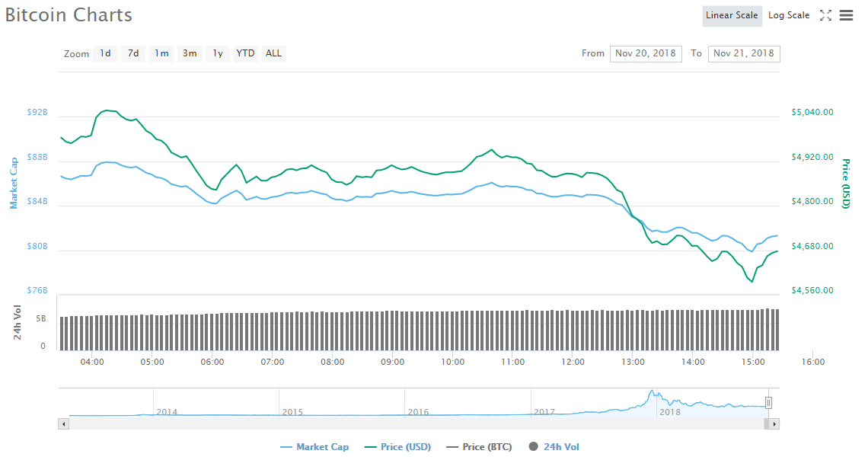Set zoom to 1d
Screen dimensions: 868x460
click(x=105, y=53)
